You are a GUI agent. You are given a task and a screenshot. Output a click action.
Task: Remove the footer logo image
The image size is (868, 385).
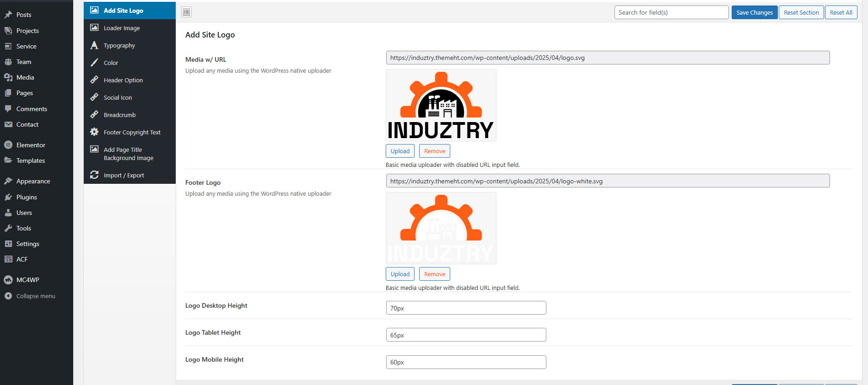click(x=434, y=274)
